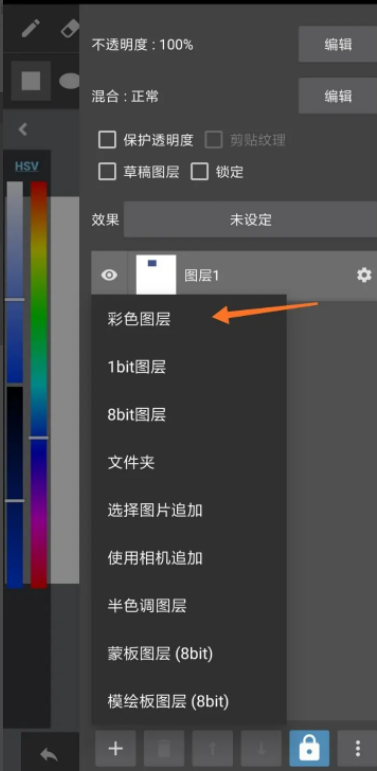This screenshot has height=771, width=377.
Task: Move layer down with down arrow
Action: 261,749
